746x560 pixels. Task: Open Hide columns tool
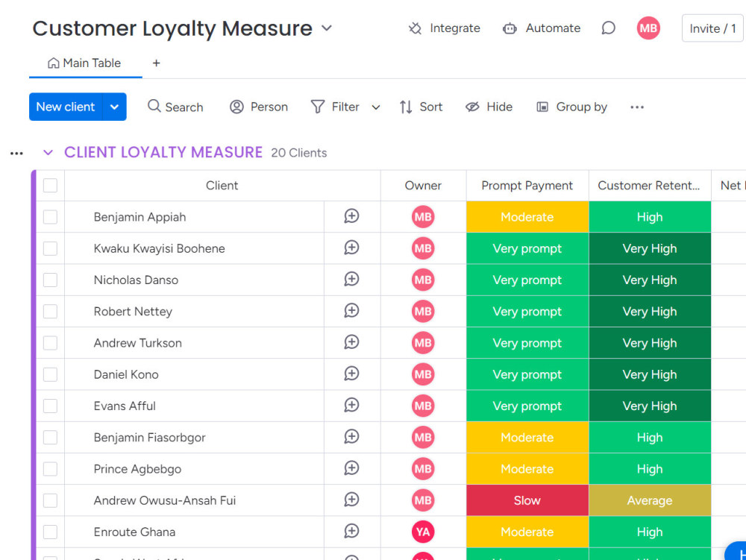tap(489, 107)
